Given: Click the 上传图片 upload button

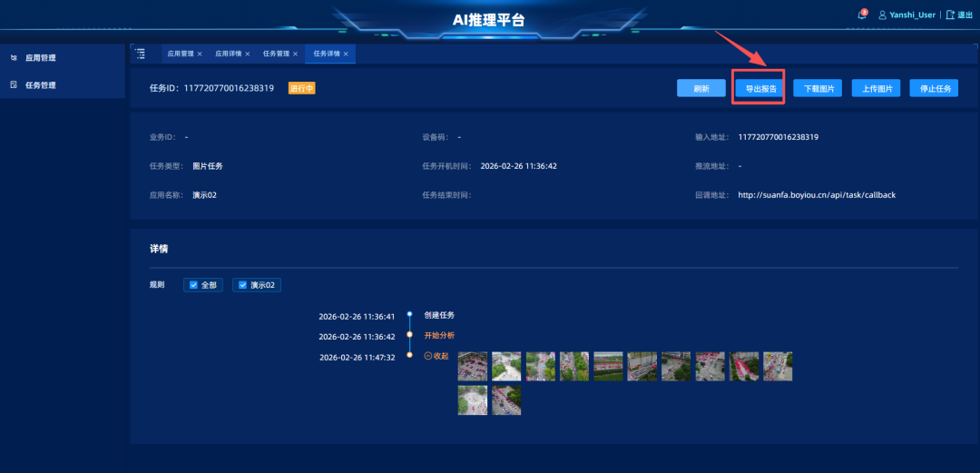Looking at the screenshot, I should tap(876, 89).
